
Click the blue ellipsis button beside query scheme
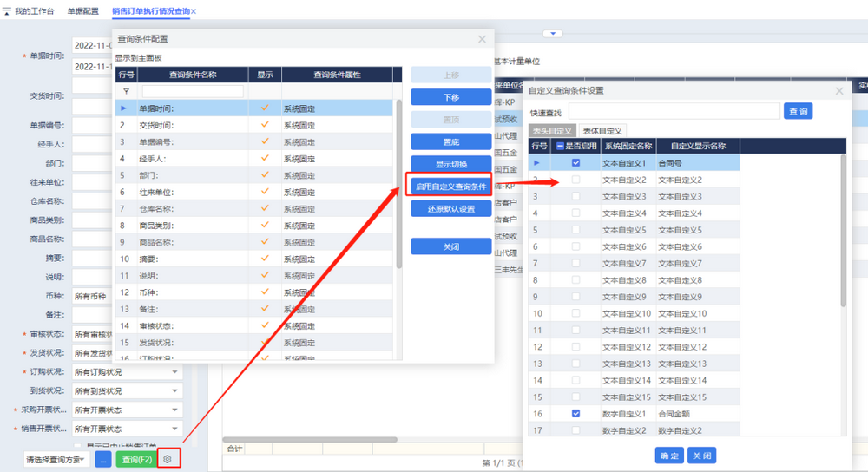(102, 459)
